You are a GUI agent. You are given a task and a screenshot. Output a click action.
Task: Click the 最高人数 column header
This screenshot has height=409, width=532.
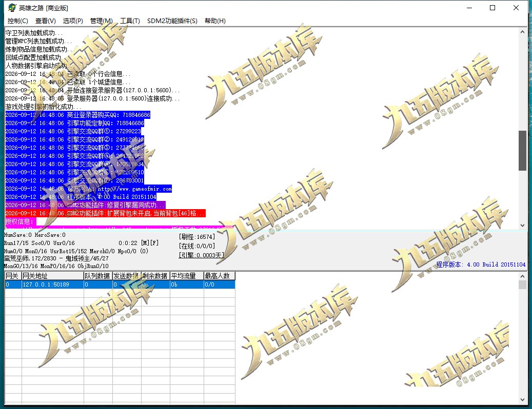coord(220,276)
